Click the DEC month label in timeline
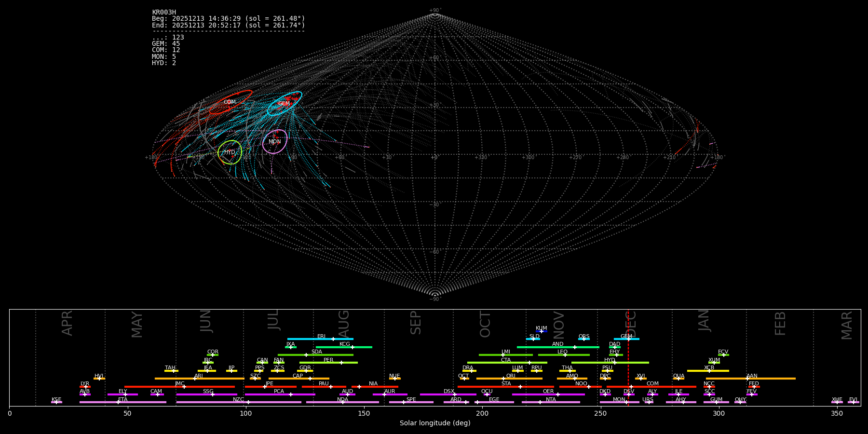868x434 pixels. (x=631, y=324)
